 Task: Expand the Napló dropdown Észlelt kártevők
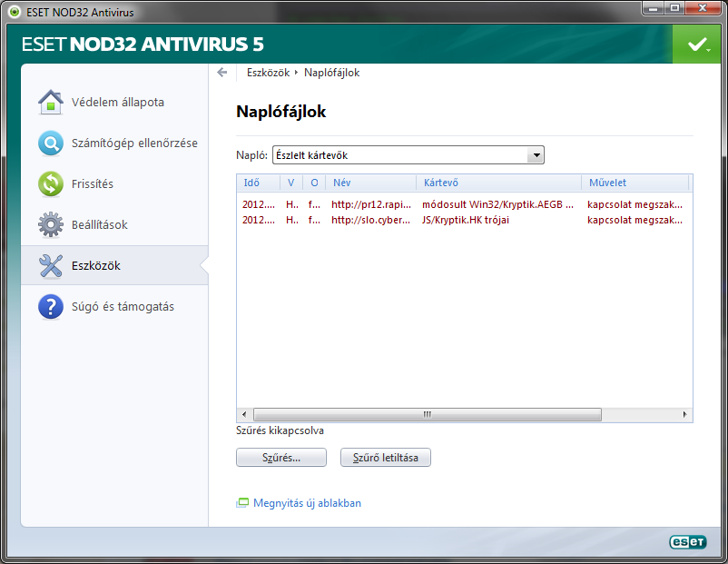pos(408,155)
